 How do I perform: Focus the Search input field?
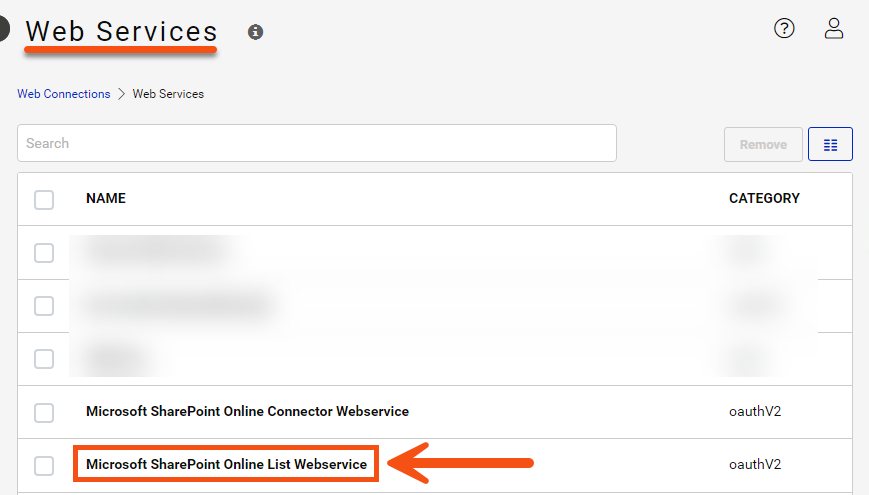(x=316, y=143)
